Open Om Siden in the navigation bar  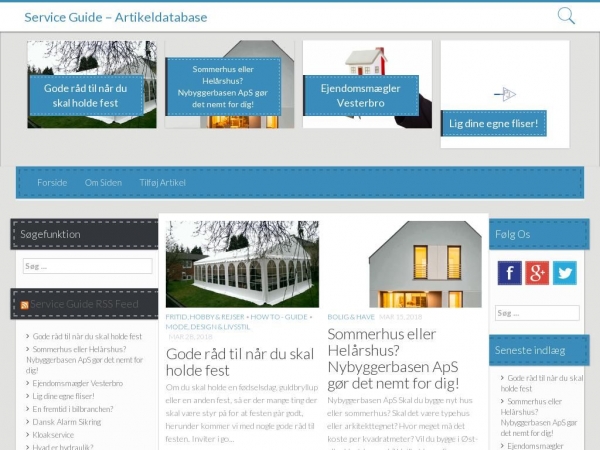coord(103,183)
